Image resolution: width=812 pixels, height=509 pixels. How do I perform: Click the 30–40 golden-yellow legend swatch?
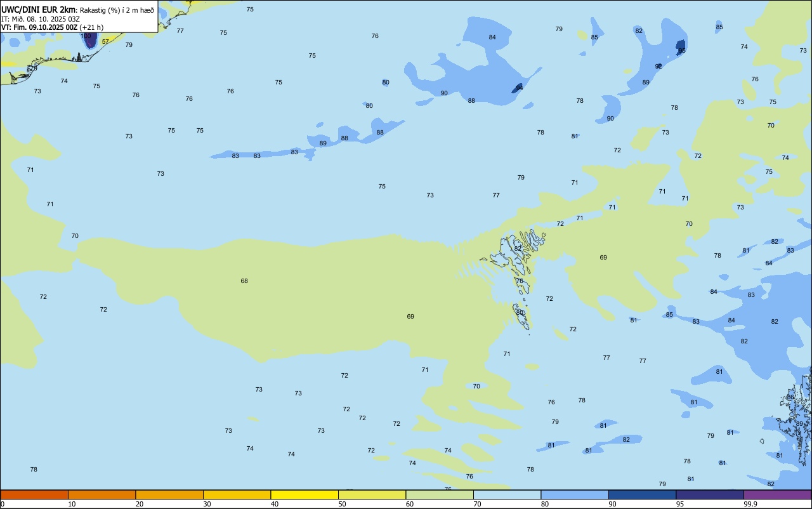pos(237,494)
